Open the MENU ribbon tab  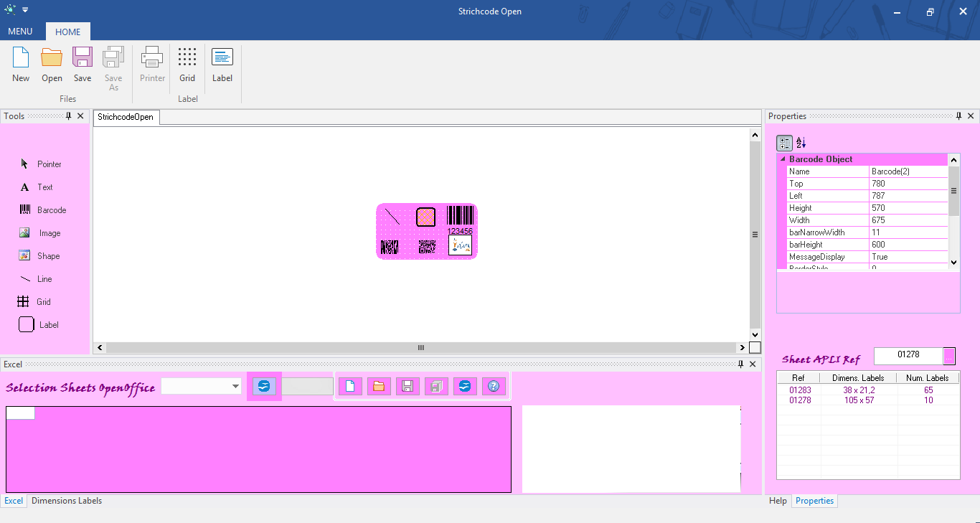click(x=20, y=32)
